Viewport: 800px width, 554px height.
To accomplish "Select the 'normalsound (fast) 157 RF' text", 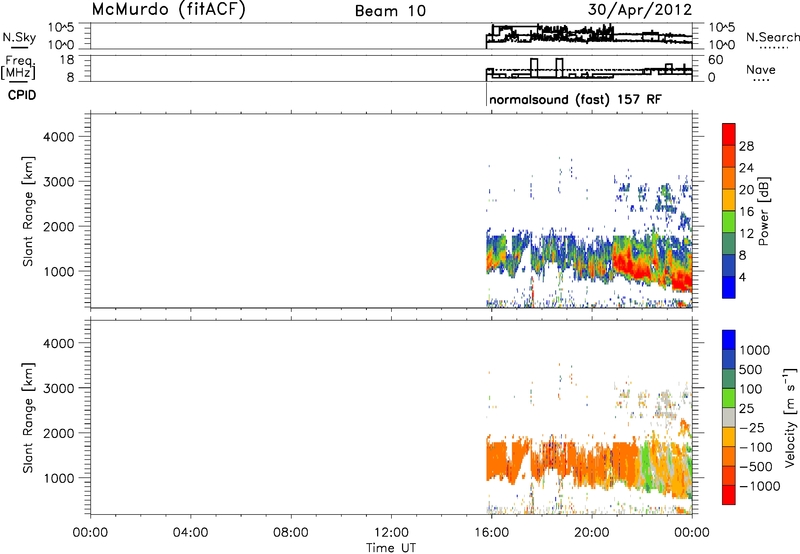I will (x=575, y=99).
